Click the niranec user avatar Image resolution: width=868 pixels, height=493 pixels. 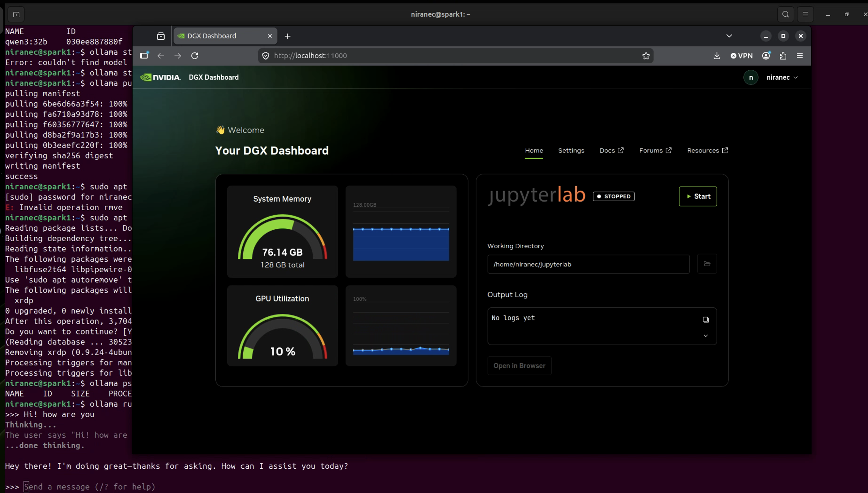pos(751,77)
